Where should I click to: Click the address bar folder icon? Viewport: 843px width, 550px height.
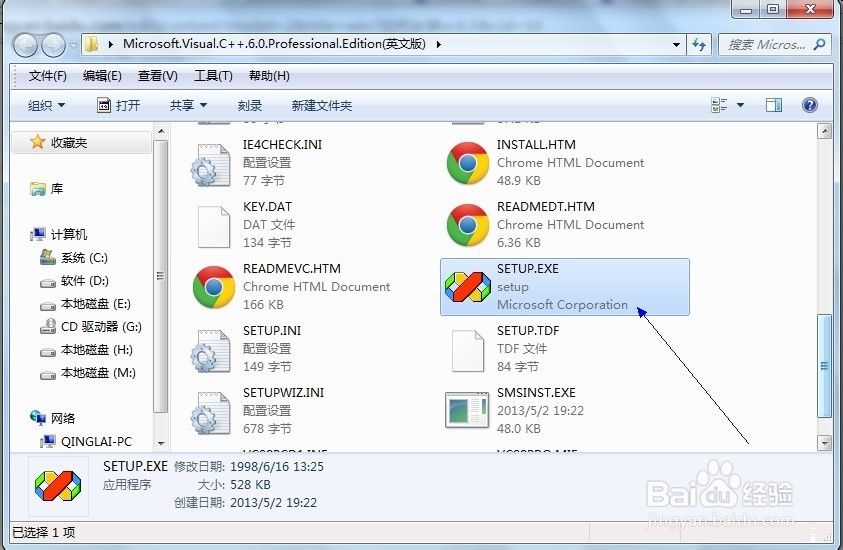(x=92, y=44)
